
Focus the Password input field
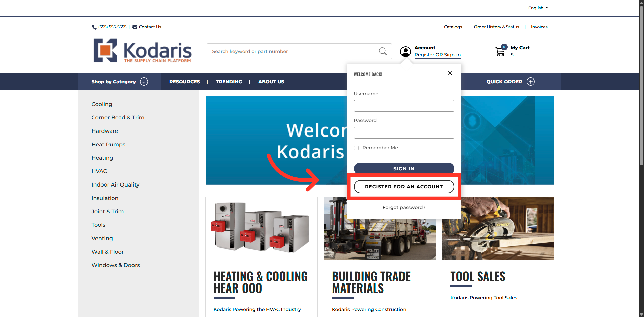(x=404, y=133)
